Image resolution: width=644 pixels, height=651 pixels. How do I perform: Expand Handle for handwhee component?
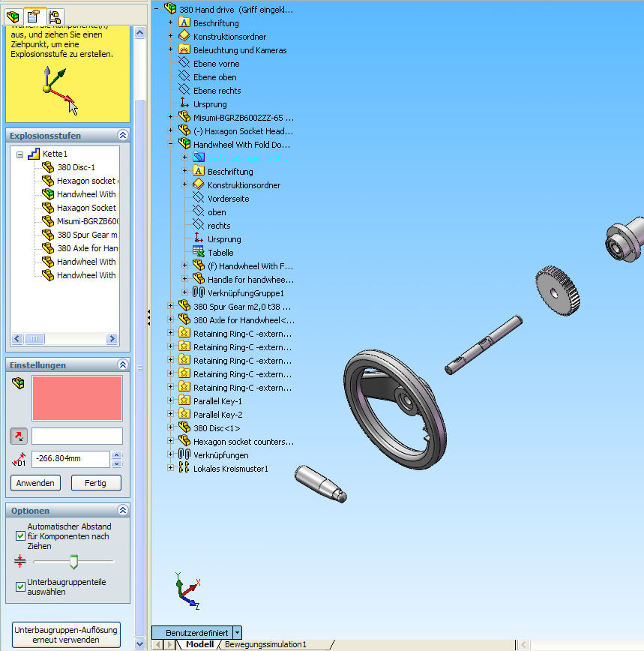pos(184,279)
